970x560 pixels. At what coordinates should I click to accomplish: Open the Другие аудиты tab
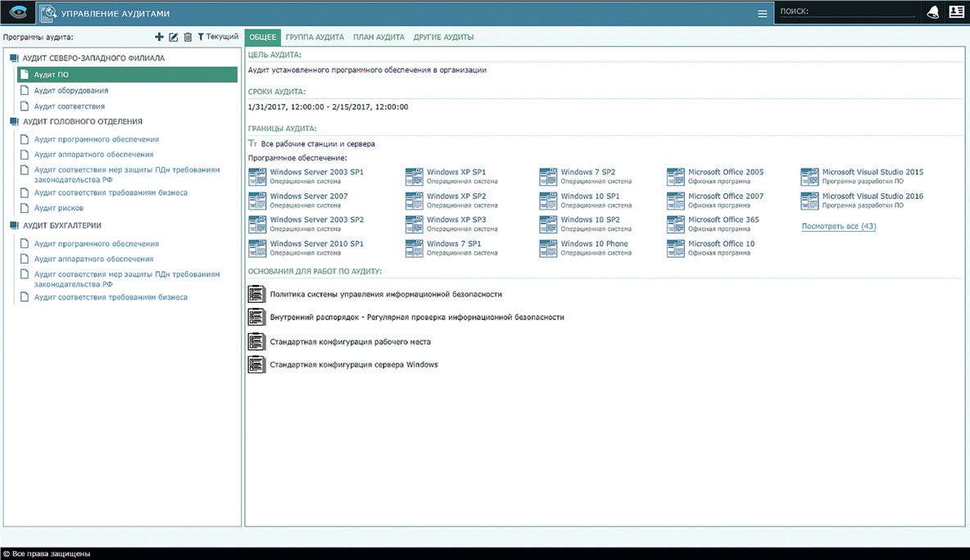click(443, 38)
